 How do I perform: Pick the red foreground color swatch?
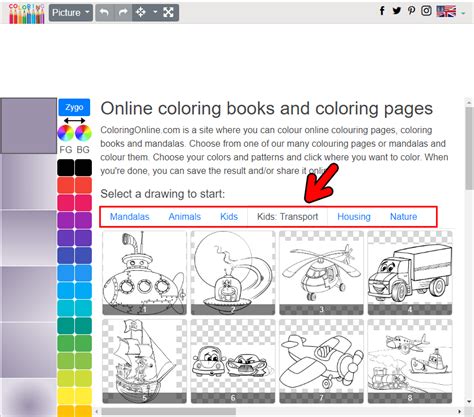click(66, 185)
